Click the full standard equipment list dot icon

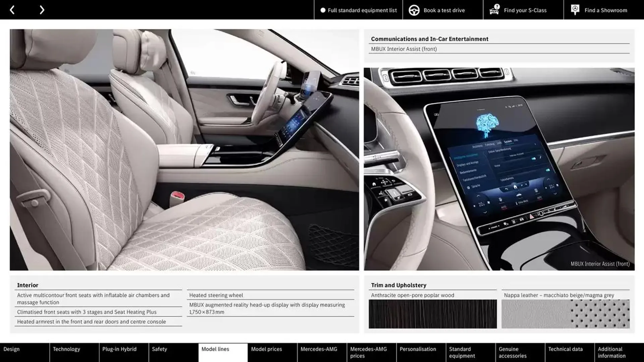[322, 10]
